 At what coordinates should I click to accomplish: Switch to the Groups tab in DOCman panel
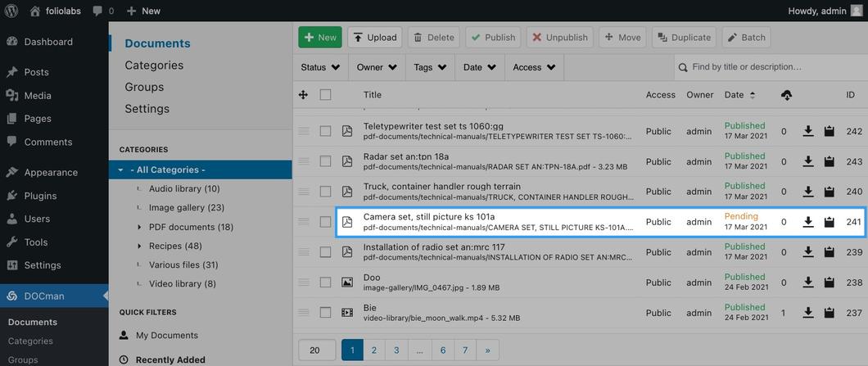[144, 87]
